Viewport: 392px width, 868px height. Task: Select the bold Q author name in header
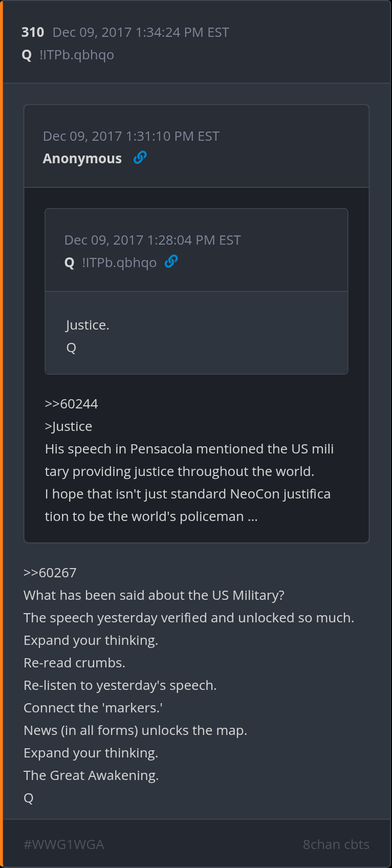(27, 55)
